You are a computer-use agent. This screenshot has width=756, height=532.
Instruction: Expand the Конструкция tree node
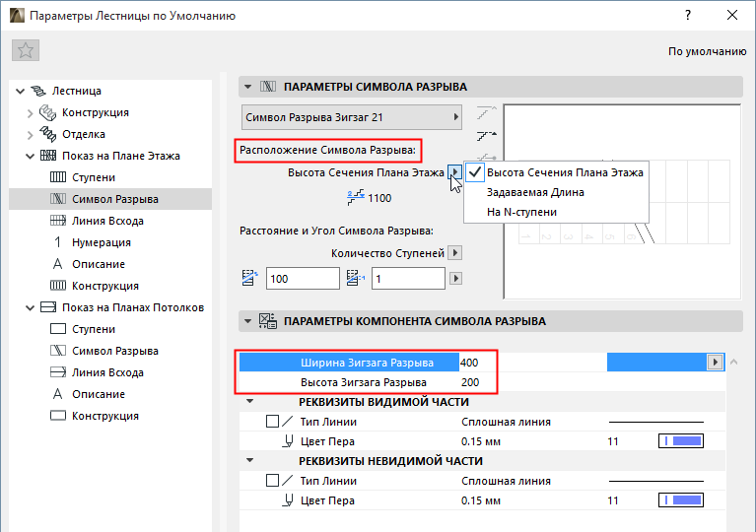[30, 112]
